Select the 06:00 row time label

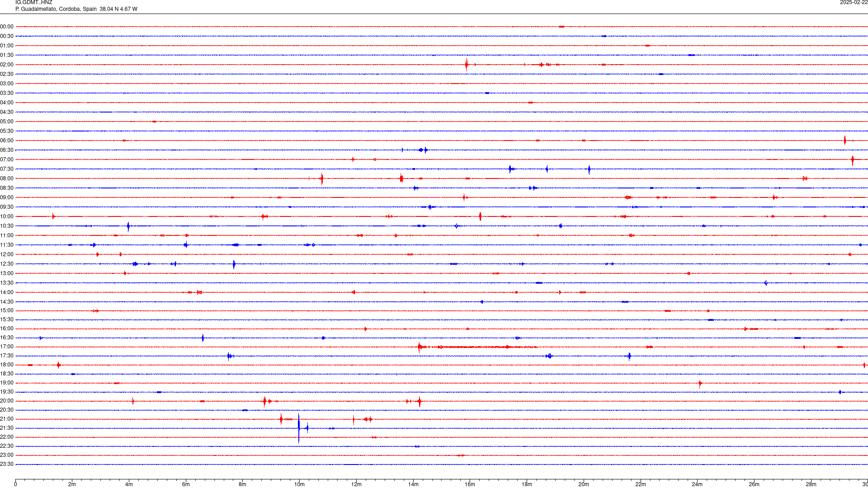tap(7, 141)
